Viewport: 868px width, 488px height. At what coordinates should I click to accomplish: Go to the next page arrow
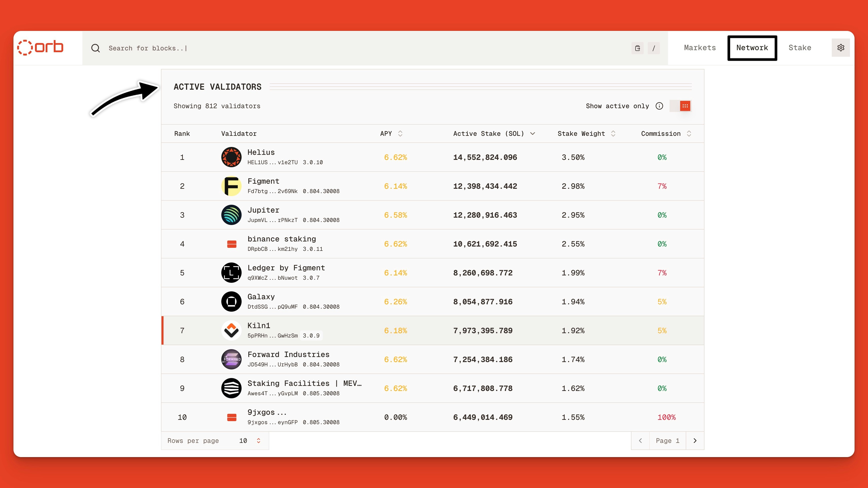[695, 441]
